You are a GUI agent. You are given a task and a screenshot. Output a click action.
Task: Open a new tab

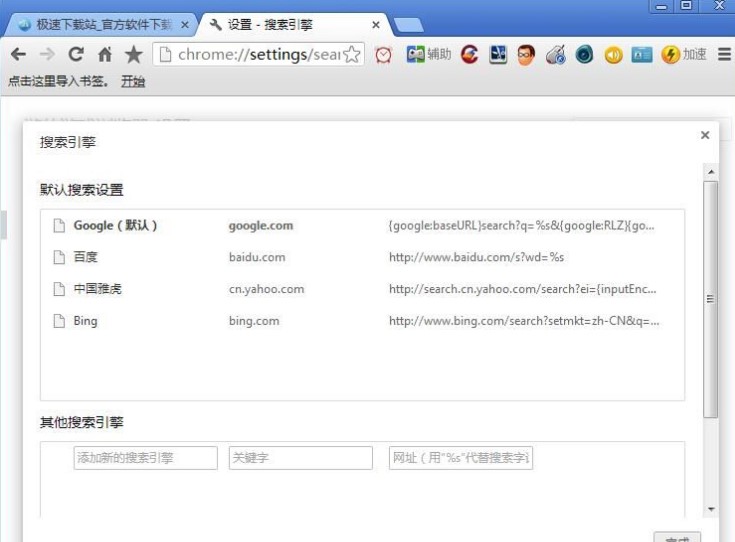pyautogui.click(x=408, y=26)
